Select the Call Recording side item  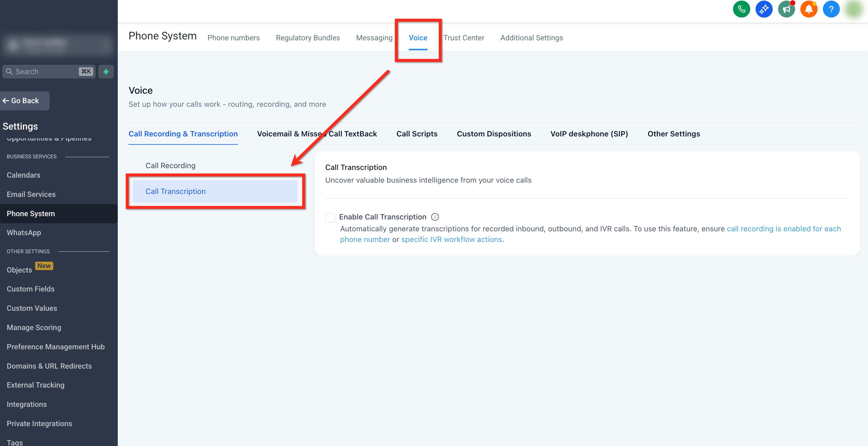(170, 165)
